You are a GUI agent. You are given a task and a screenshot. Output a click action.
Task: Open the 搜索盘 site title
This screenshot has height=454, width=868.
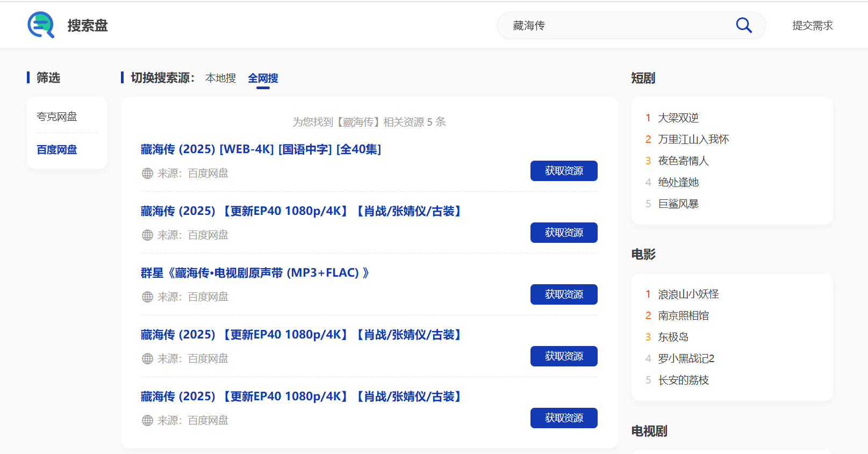(x=88, y=25)
